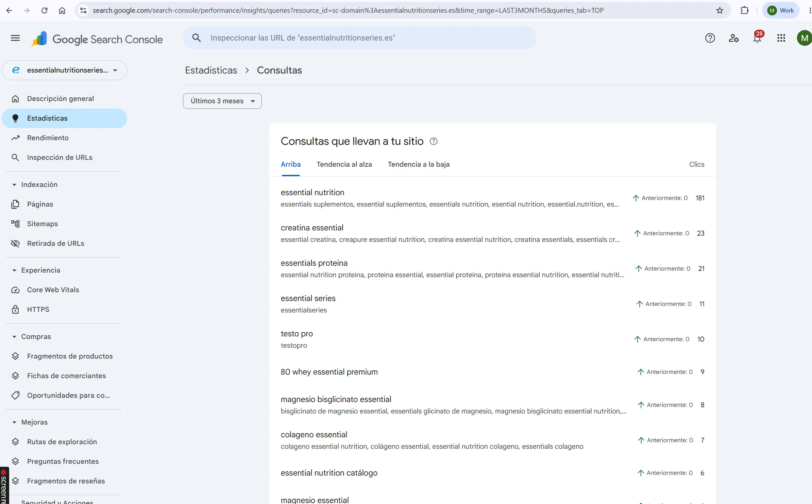
Task: Open 'magnesio bisglicinato essential' query
Action: click(492, 405)
